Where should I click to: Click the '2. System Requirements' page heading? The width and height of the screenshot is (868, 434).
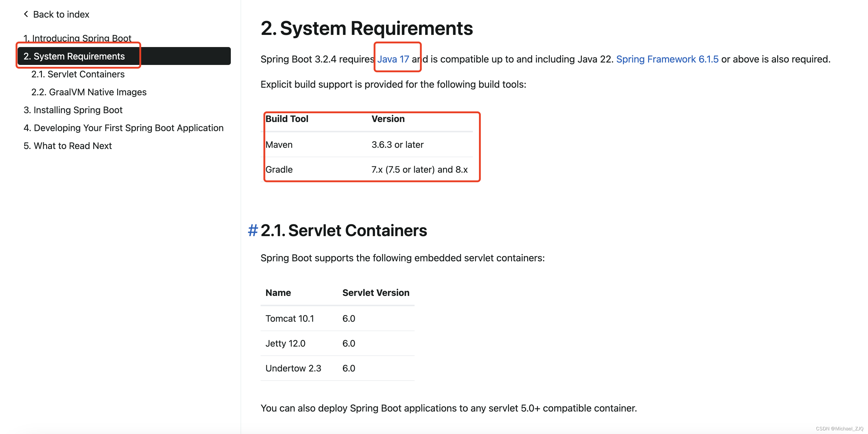pos(367,28)
